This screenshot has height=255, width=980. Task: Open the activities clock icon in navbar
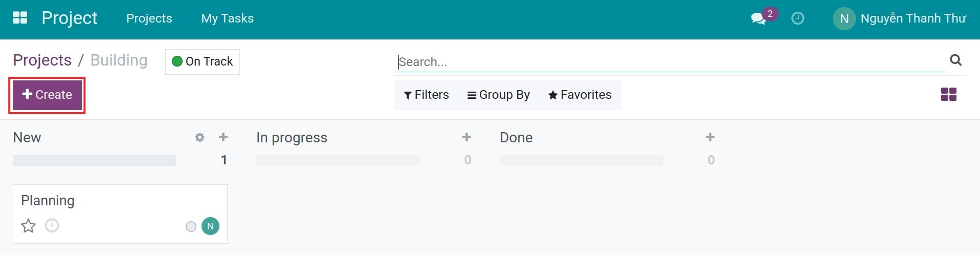coord(797,19)
